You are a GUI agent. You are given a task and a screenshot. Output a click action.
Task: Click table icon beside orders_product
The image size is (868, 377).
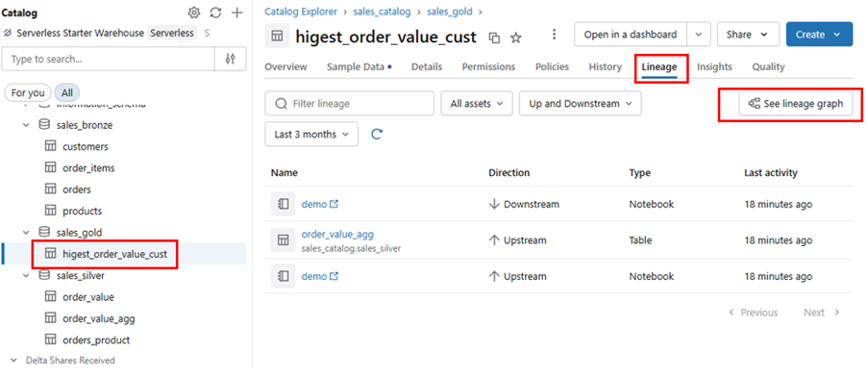tap(50, 339)
